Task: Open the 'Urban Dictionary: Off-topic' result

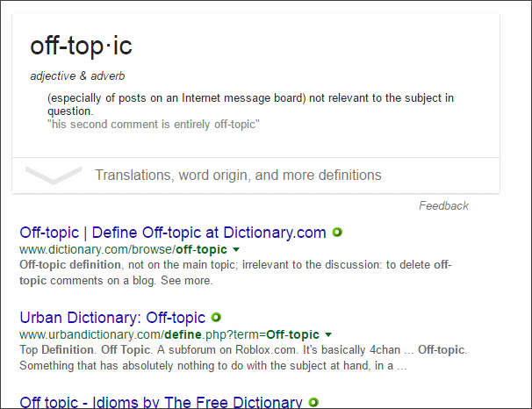Action: coord(112,317)
